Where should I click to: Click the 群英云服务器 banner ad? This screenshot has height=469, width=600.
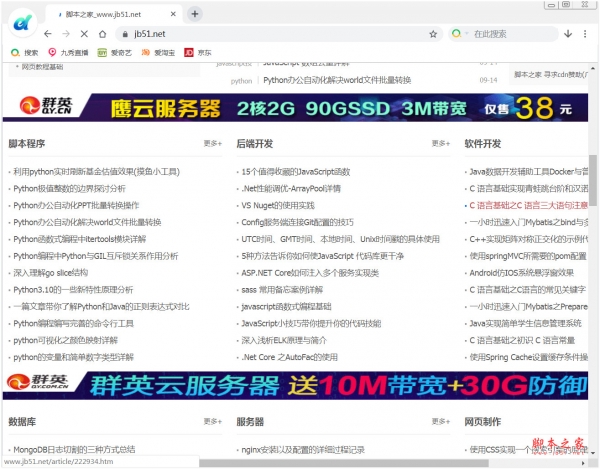click(295, 385)
